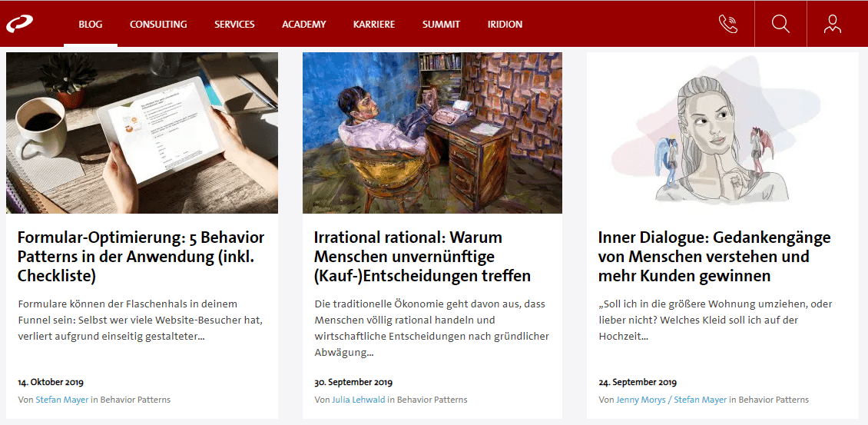The width and height of the screenshot is (868, 425).
Task: Click the company logo in the header
Action: tap(19, 24)
